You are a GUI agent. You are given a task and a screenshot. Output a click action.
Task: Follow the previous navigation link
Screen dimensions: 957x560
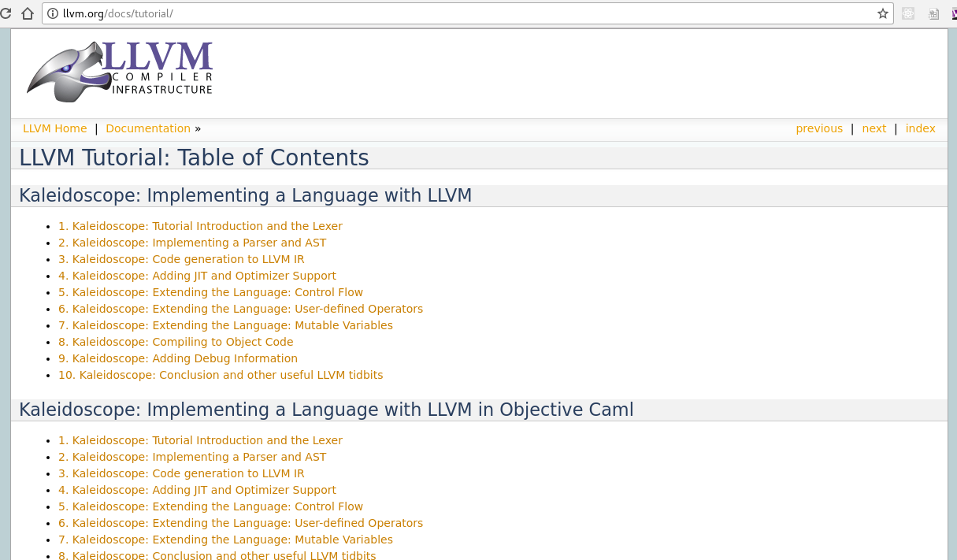click(819, 128)
